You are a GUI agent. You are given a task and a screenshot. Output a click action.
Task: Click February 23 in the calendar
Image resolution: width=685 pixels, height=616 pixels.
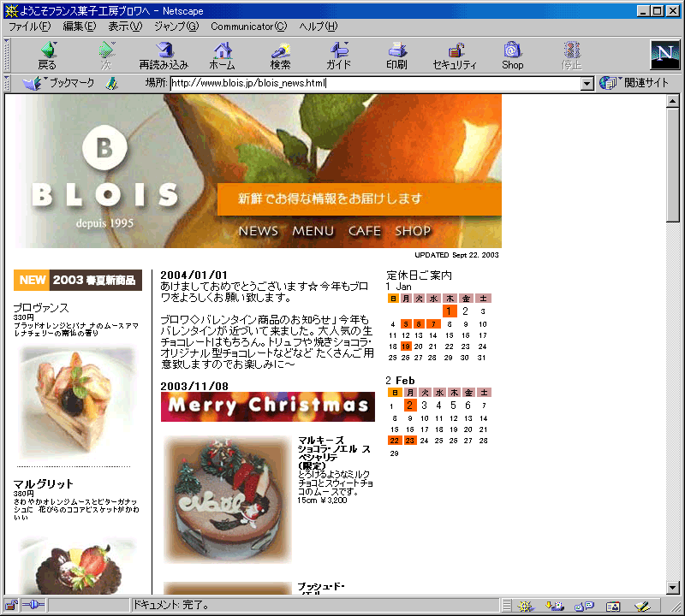410,441
